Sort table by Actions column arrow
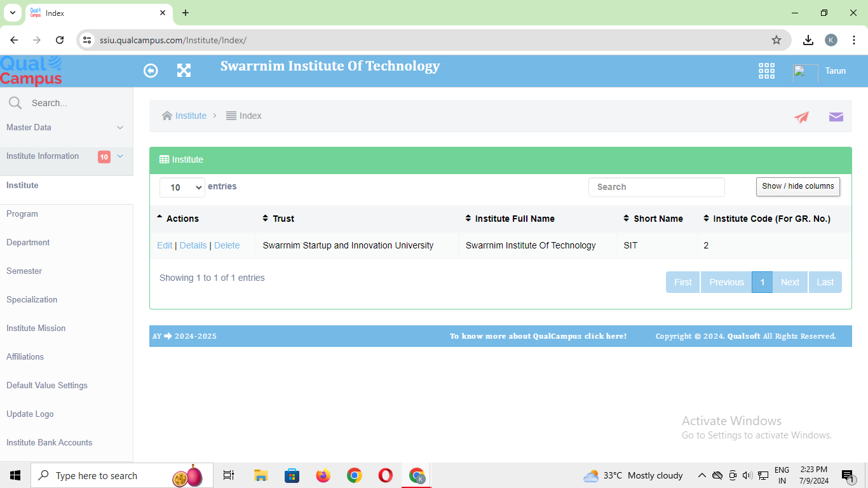This screenshot has width=868, height=488. pos(159,217)
